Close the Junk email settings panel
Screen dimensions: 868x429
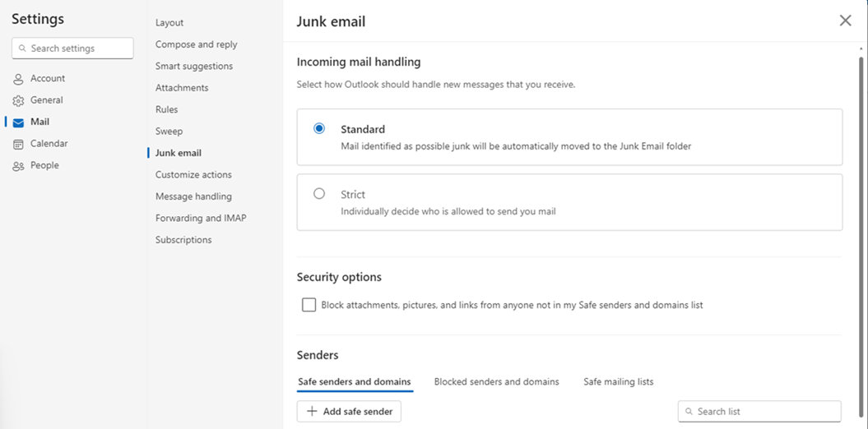point(845,21)
